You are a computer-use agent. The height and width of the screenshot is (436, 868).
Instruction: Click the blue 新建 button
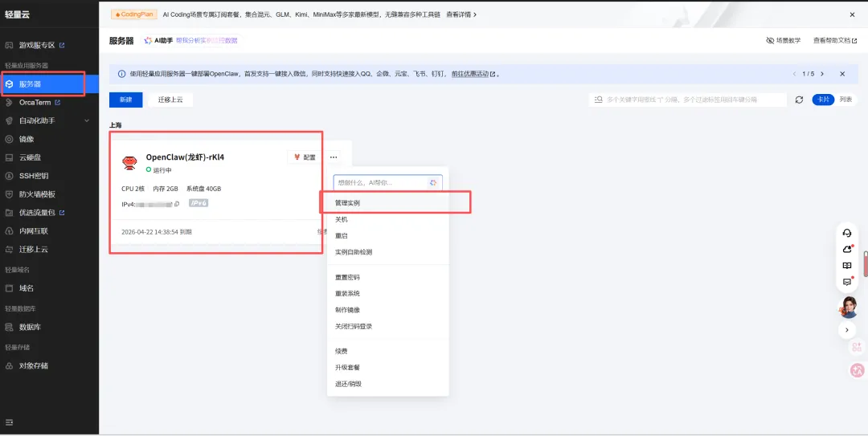(125, 100)
